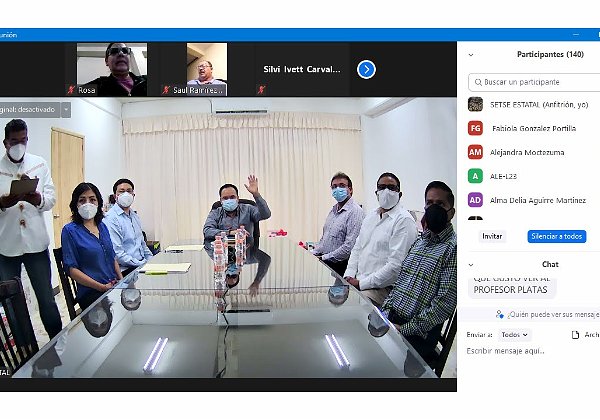Screen dimensions: 600x420
Task: Click the PROFESOR PLATAS chat message
Action: [512, 287]
